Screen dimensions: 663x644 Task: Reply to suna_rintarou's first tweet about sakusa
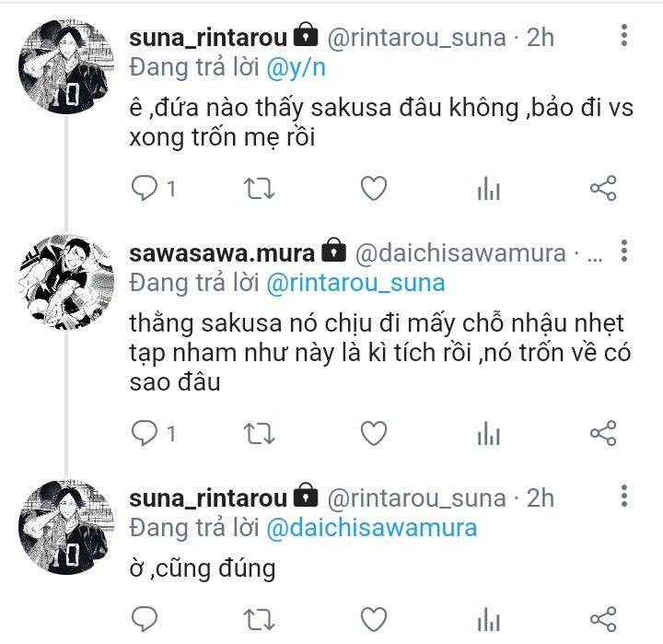[145, 189]
